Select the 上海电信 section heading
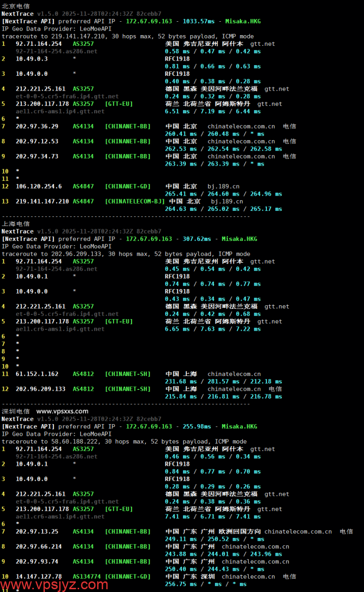 16,224
